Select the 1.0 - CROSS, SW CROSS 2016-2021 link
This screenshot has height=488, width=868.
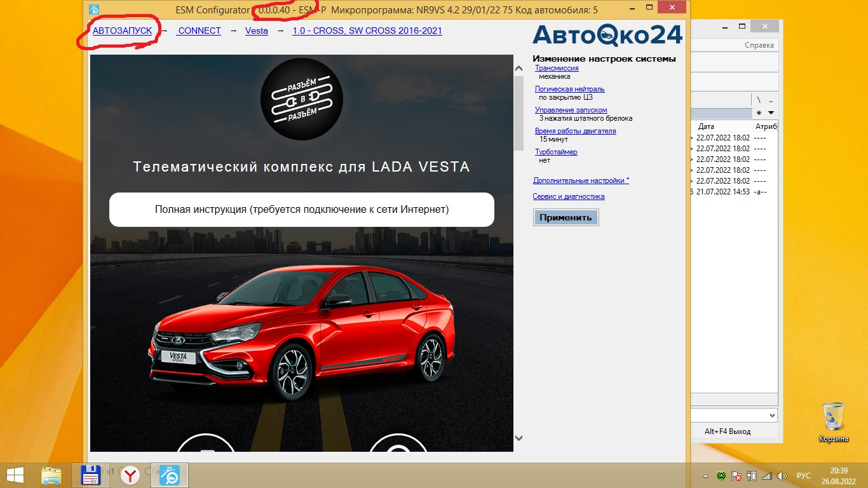(367, 30)
